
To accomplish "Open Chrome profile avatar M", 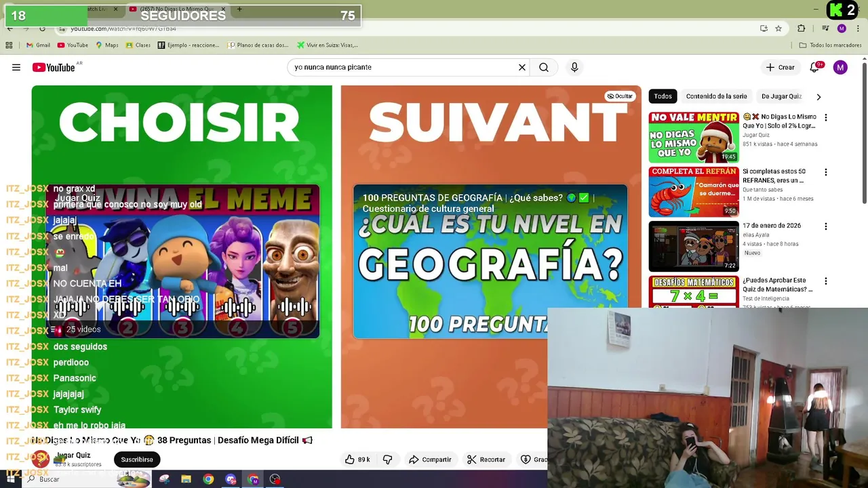I will [x=842, y=28].
